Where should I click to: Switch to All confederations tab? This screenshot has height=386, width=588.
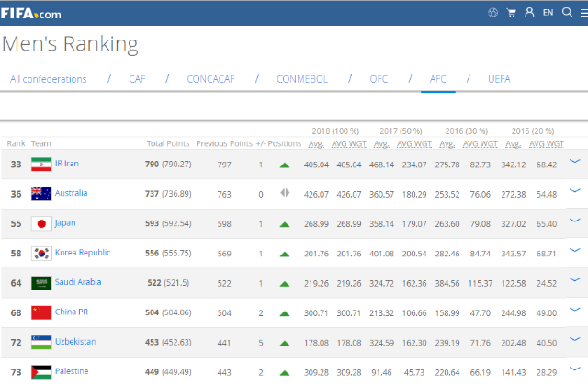tap(49, 79)
